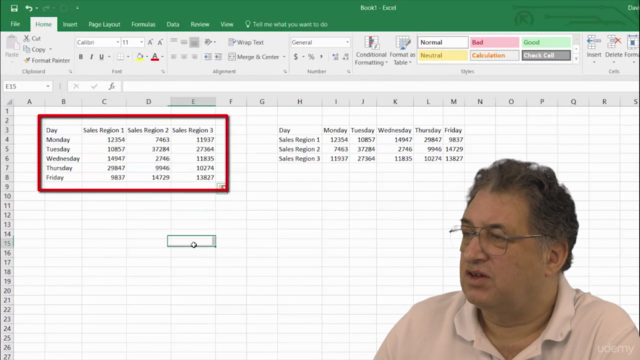This screenshot has height=360, width=640.
Task: Apply the Good cell style
Action: [x=546, y=42]
